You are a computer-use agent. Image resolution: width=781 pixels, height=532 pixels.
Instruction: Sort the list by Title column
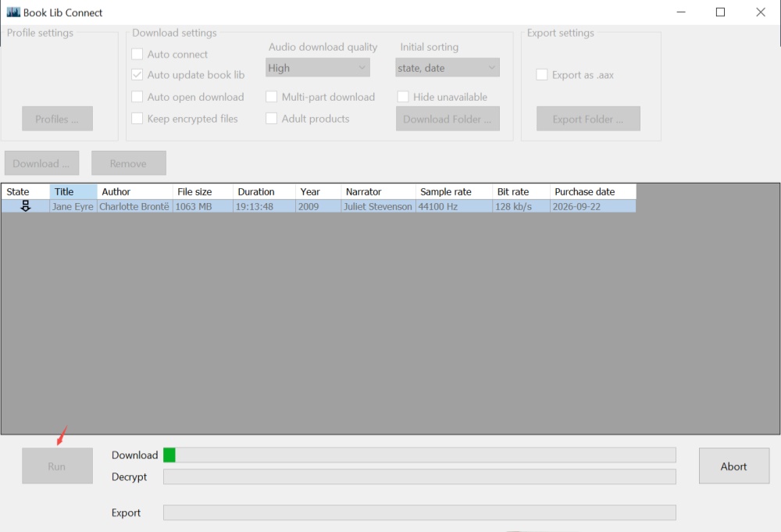(73, 191)
